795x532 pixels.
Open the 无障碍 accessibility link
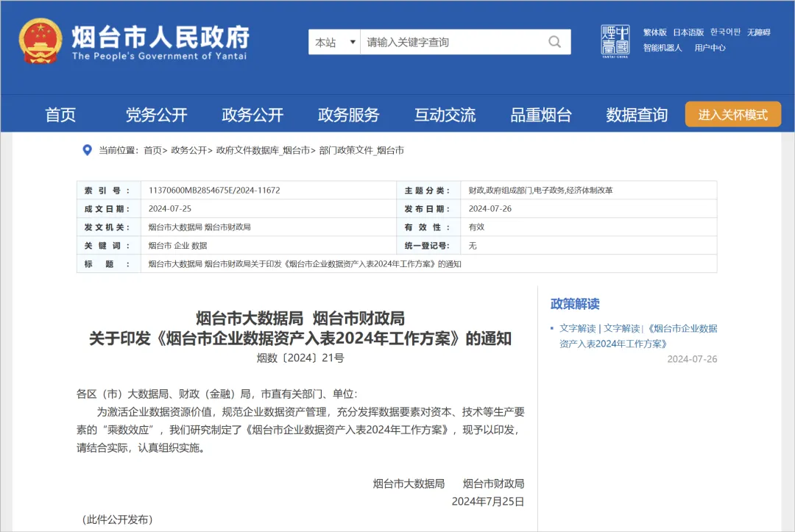click(758, 32)
